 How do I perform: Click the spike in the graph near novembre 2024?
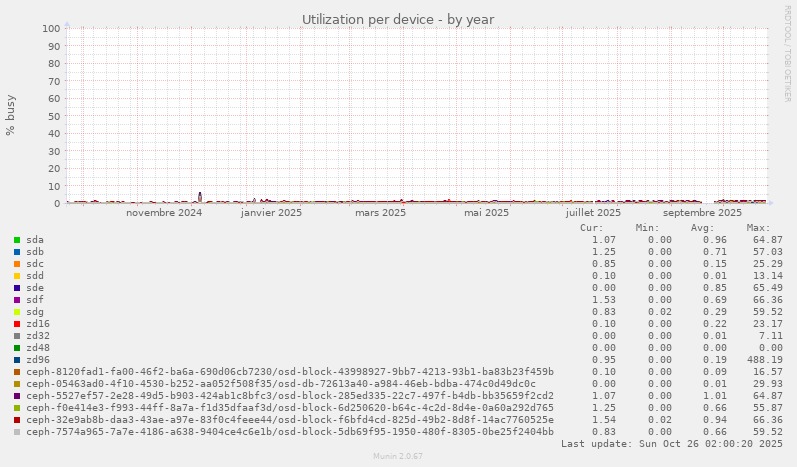coord(200,196)
